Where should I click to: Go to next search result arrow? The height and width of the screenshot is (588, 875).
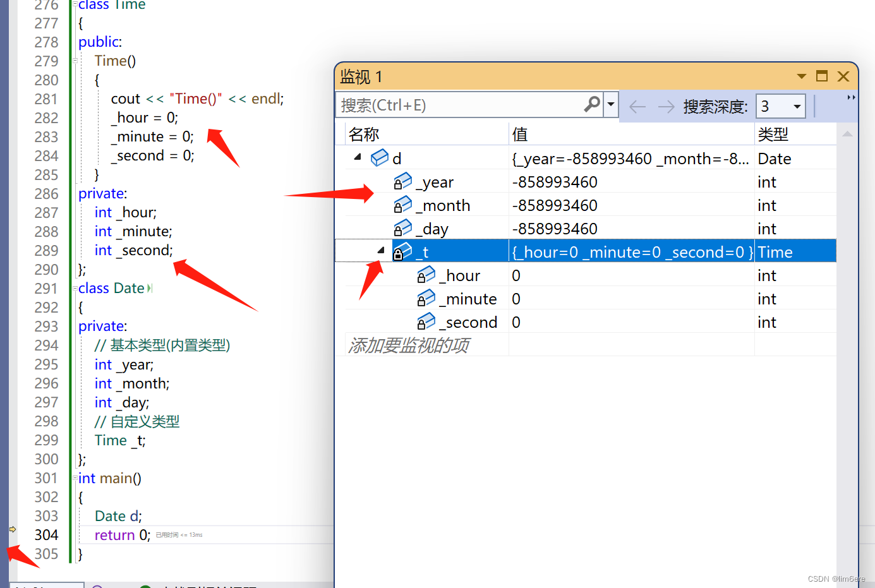pyautogui.click(x=666, y=106)
